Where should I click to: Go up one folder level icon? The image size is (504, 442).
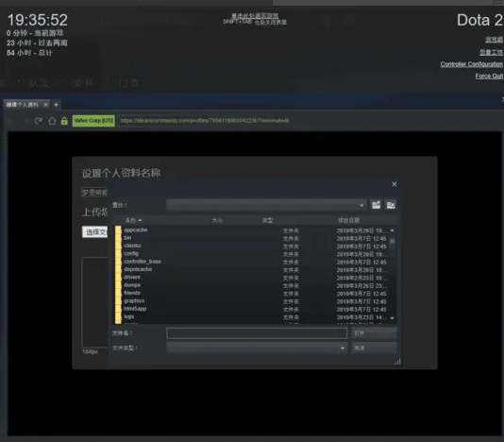click(391, 205)
